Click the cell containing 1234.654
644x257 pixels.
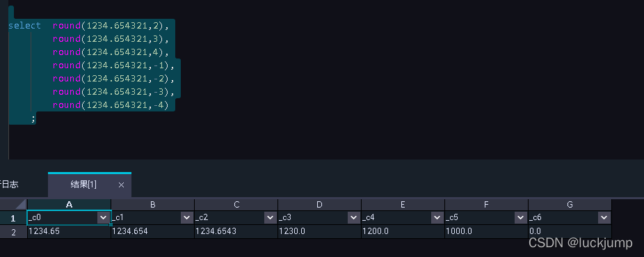(153, 231)
